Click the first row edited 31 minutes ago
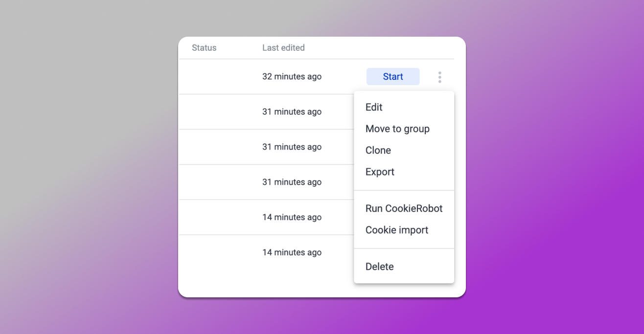This screenshot has width=644, height=334. 269,111
